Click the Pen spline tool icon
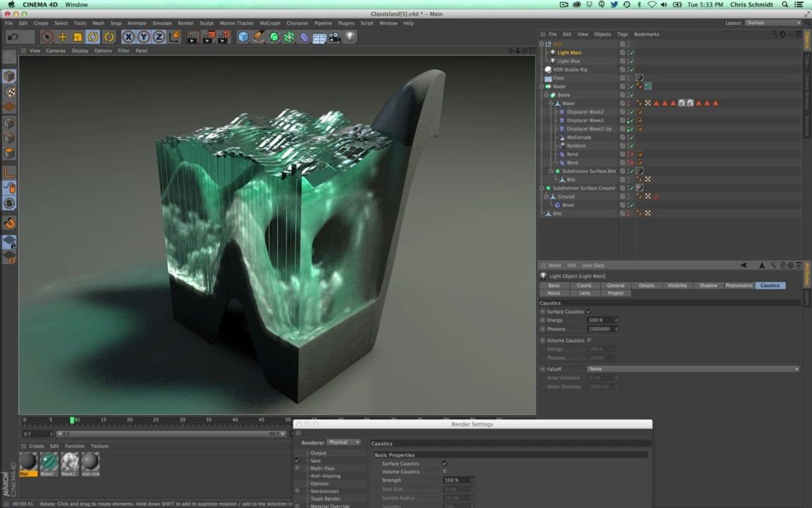Image resolution: width=812 pixels, height=508 pixels. (259, 37)
